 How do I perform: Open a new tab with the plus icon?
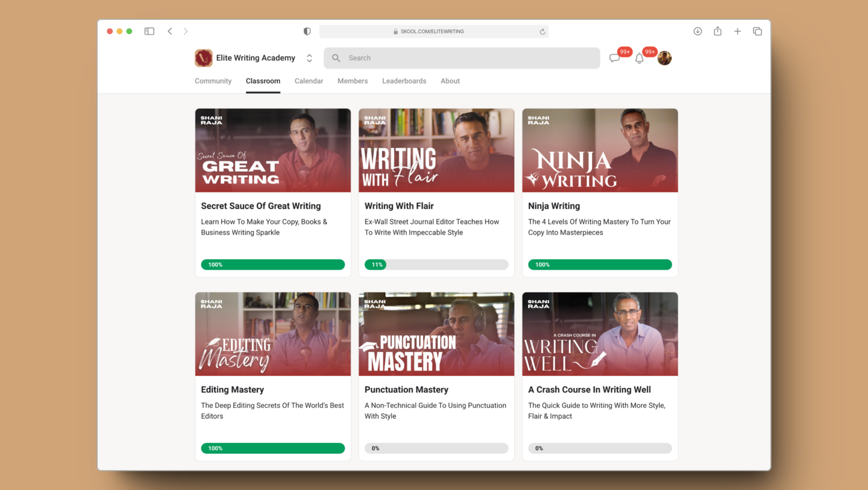point(737,31)
